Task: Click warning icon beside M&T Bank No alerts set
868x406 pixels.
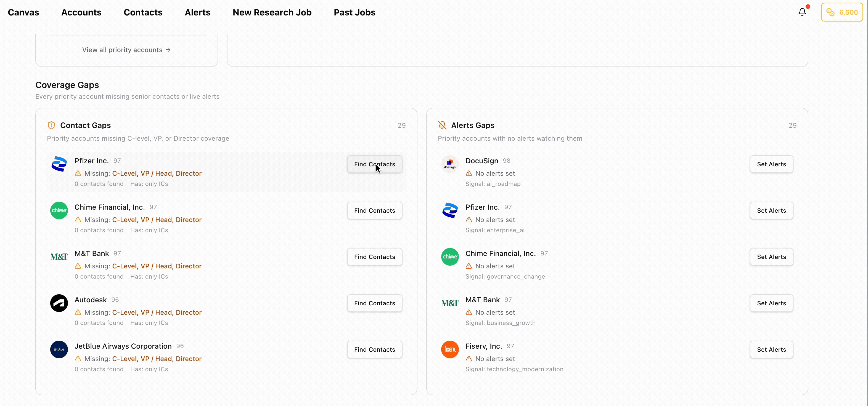Action: coord(469,312)
